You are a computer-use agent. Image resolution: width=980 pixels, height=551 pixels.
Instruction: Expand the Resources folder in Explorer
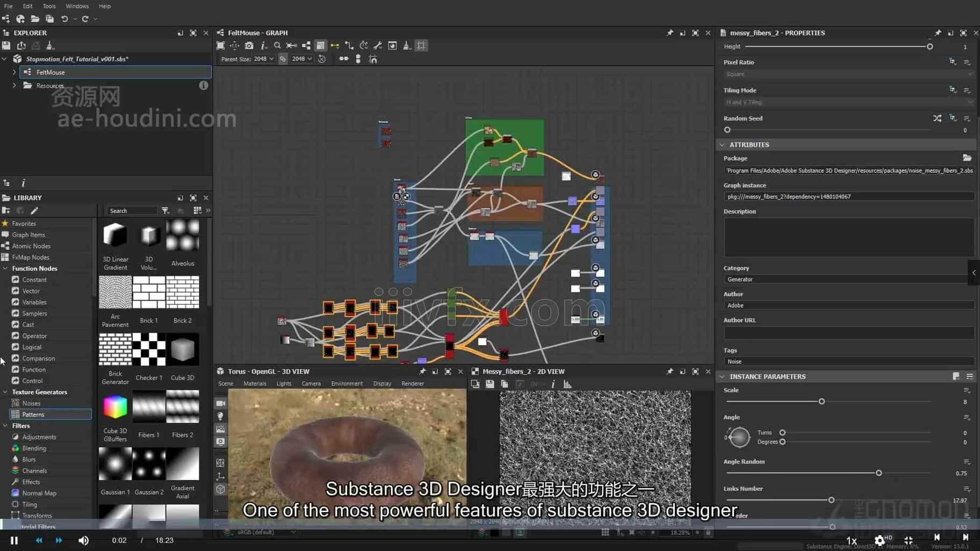[x=15, y=85]
